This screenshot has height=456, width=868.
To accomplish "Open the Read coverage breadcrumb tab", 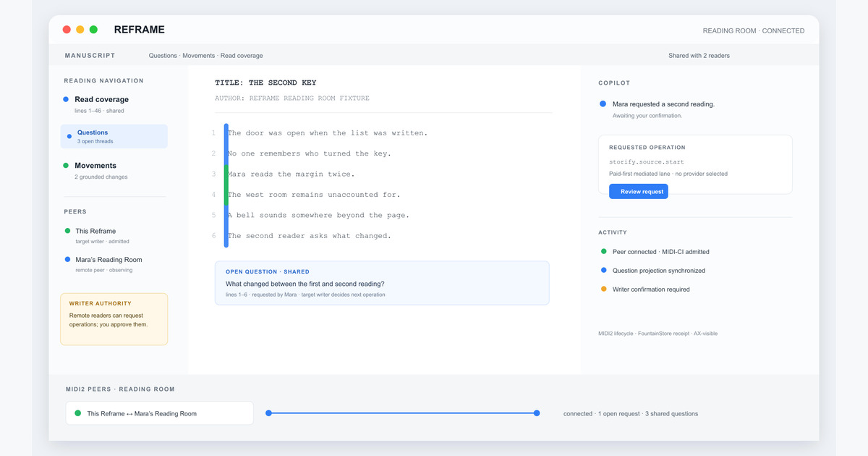I will 242,56.
